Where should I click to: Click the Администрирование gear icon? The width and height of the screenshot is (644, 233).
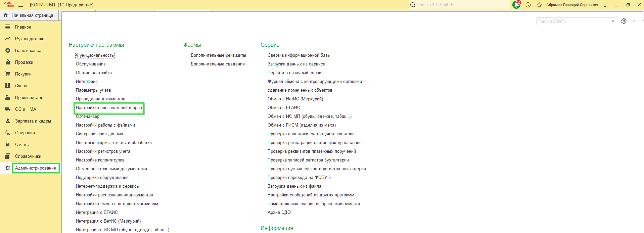[x=8, y=168]
